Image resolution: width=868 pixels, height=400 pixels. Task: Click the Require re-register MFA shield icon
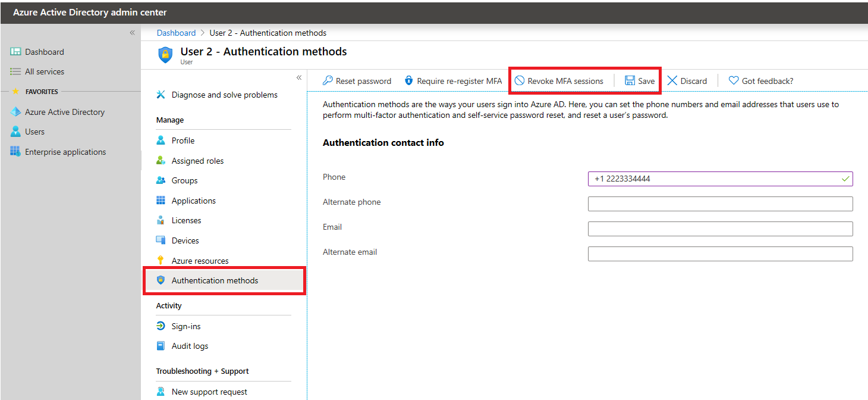408,81
